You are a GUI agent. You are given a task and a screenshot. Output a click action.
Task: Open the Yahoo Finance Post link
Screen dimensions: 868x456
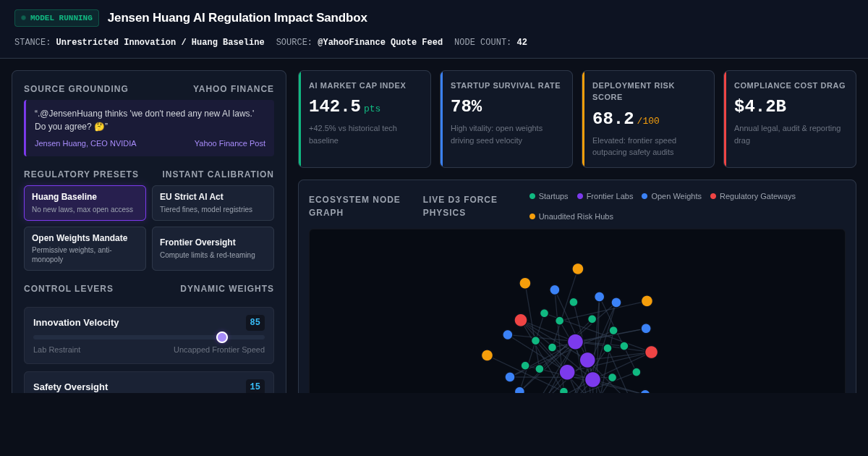[230, 143]
